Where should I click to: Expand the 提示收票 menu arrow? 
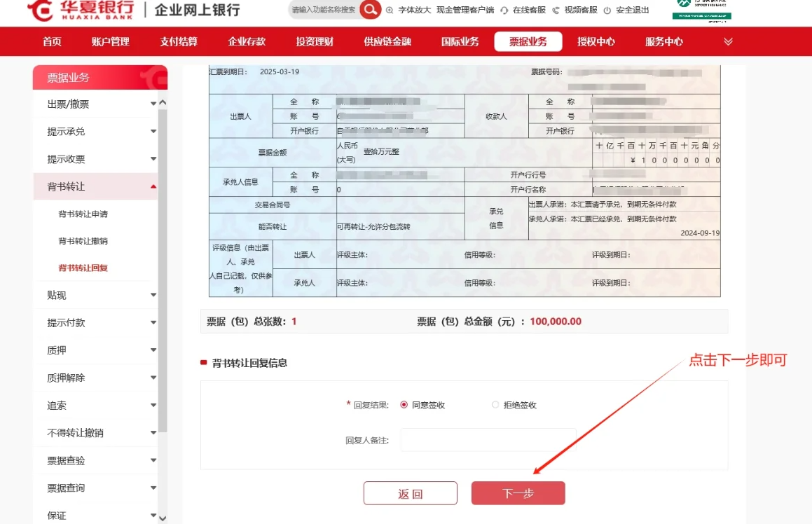pos(153,159)
